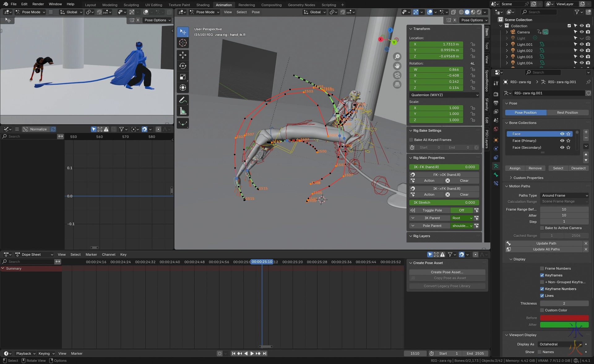594x364 pixels.
Task: Click the Rest Position button
Action: point(567,113)
